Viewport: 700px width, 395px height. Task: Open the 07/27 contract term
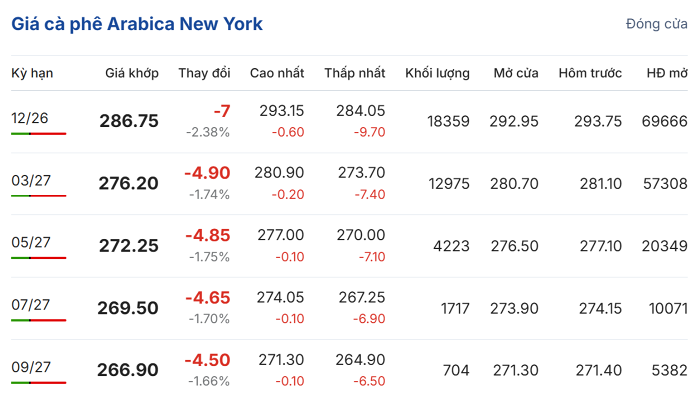pyautogui.click(x=30, y=305)
